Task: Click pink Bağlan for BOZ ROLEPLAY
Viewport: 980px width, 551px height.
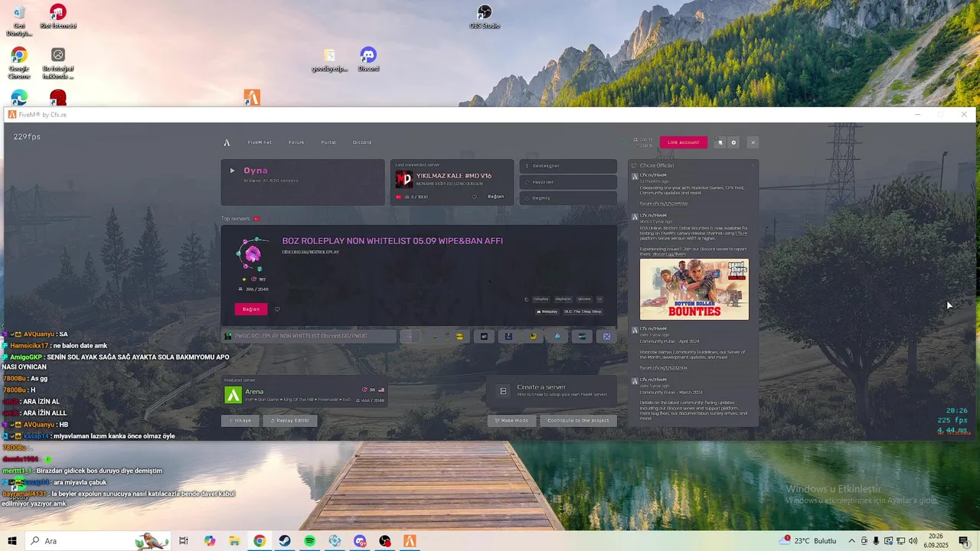Action: click(x=251, y=309)
